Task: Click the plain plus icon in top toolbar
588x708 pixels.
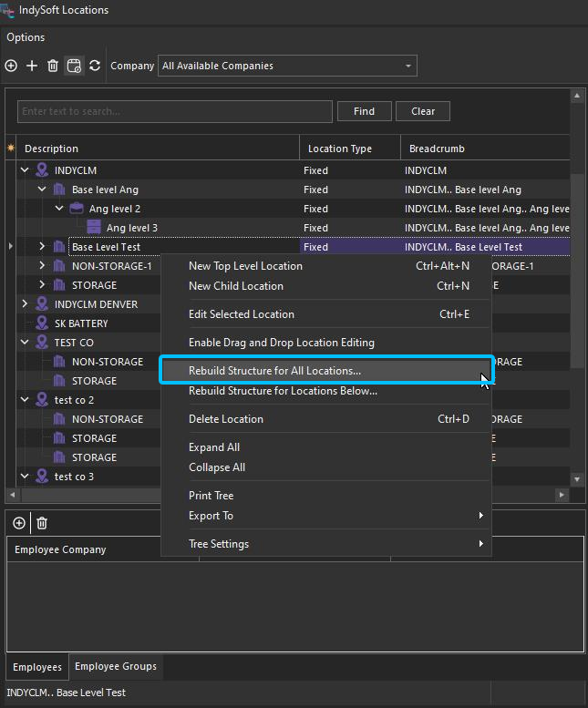Action: point(32,66)
